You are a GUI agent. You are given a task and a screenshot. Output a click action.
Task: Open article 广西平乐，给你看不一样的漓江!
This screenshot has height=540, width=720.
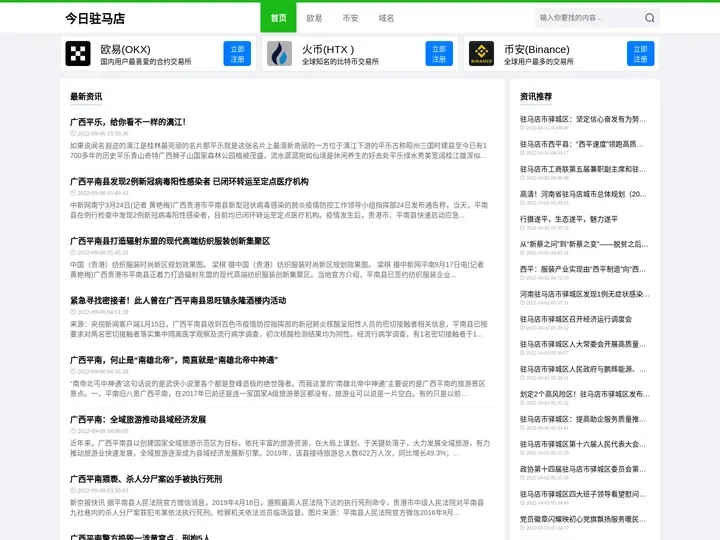click(128, 122)
